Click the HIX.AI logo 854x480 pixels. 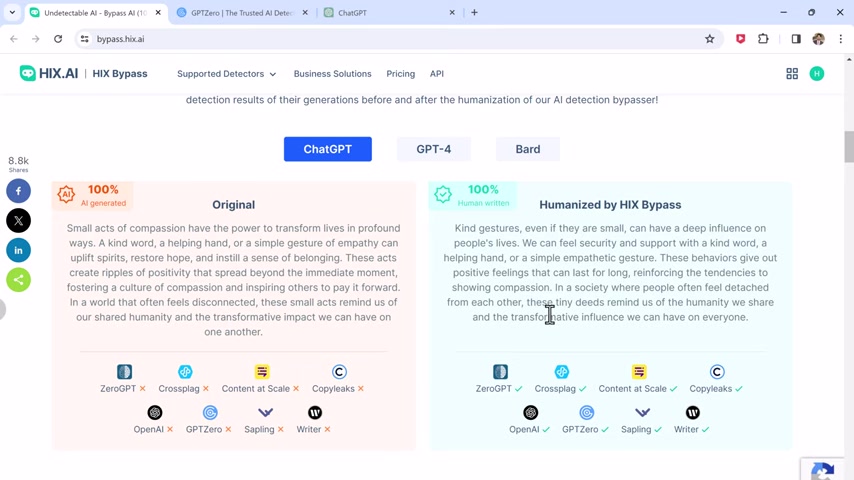pyautogui.click(x=48, y=74)
